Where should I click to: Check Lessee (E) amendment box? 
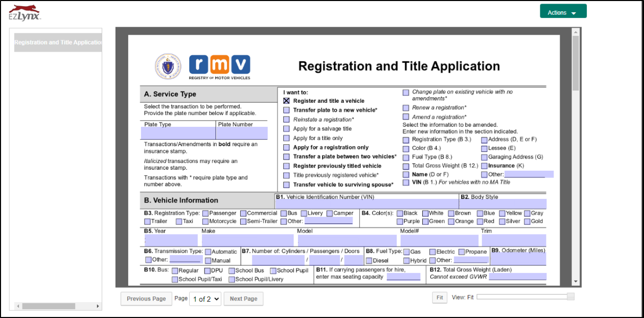click(x=484, y=148)
